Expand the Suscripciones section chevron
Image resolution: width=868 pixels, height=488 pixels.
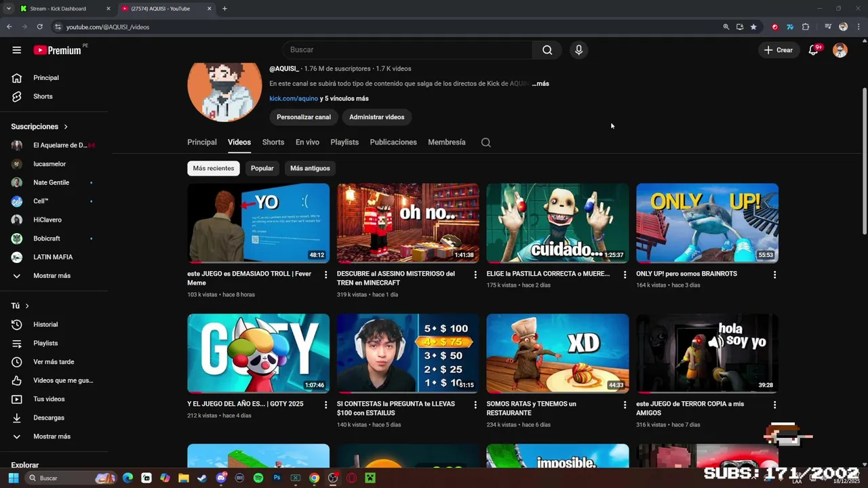[66, 127]
